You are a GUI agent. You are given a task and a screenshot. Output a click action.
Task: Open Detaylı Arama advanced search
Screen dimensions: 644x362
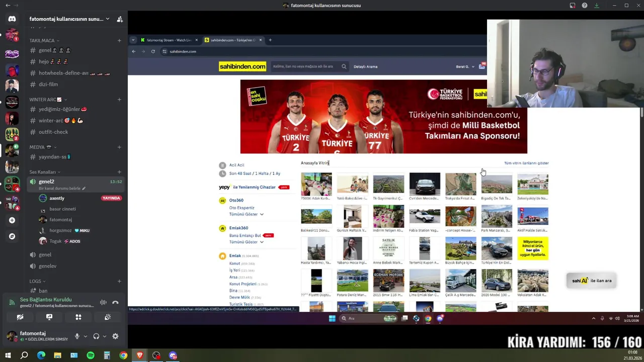tap(365, 66)
